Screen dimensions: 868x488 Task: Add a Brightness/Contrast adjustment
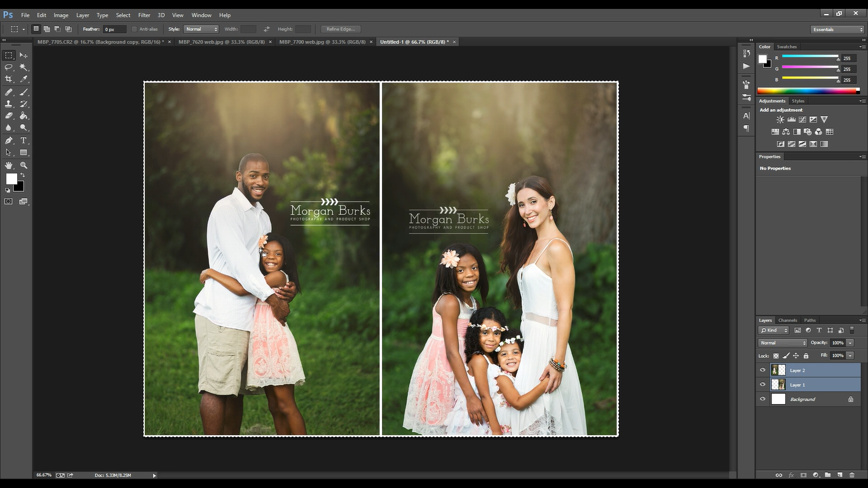coord(780,119)
